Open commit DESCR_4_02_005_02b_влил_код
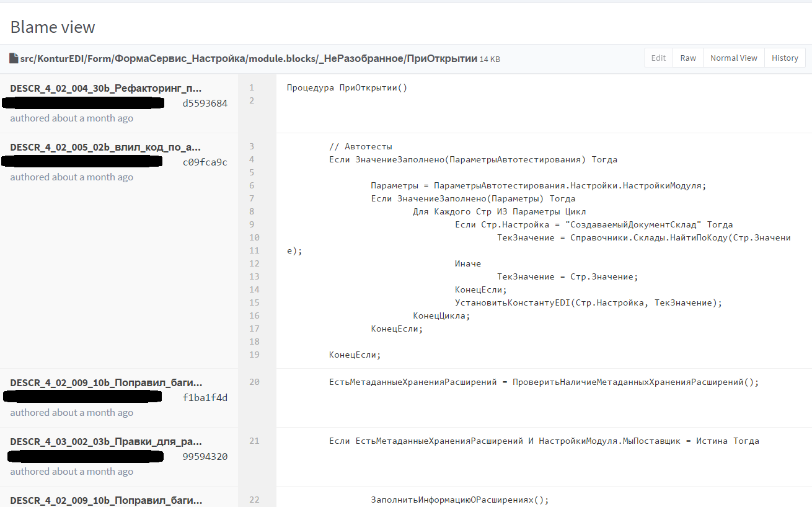The image size is (812, 507). 106,147
